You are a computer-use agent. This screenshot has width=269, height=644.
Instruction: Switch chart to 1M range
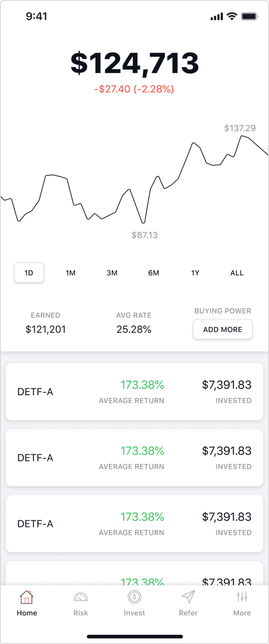tap(71, 273)
